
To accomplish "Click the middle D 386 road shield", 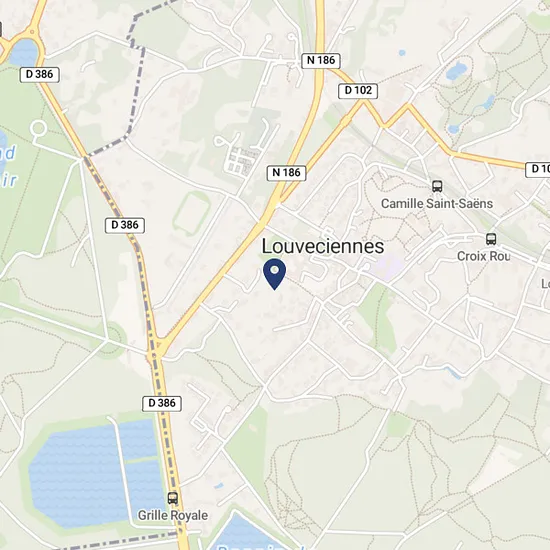I will (125, 225).
